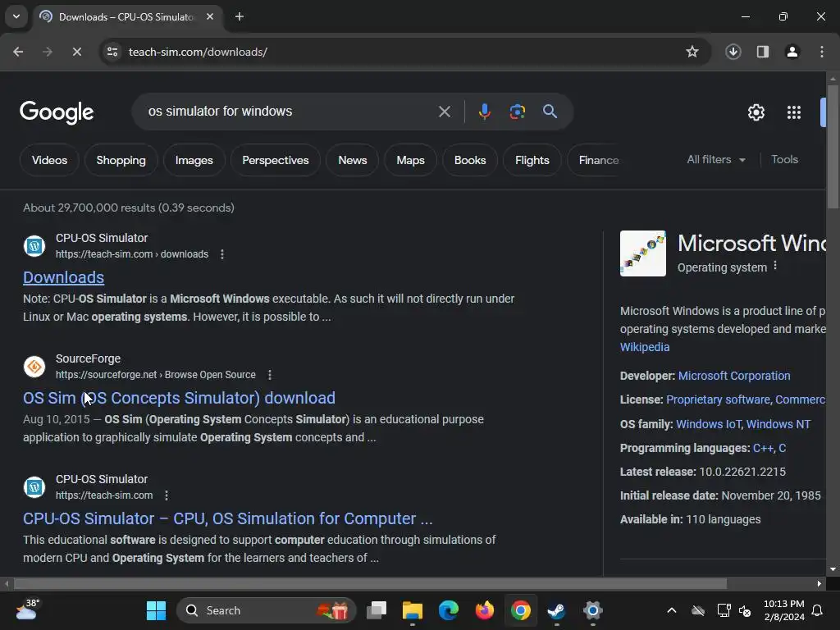Open the Windows IoT link

(x=709, y=424)
